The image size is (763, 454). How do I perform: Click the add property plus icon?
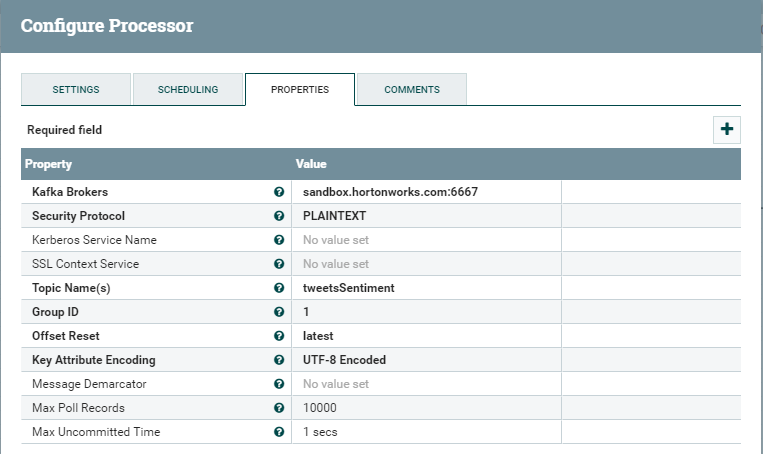(x=727, y=129)
